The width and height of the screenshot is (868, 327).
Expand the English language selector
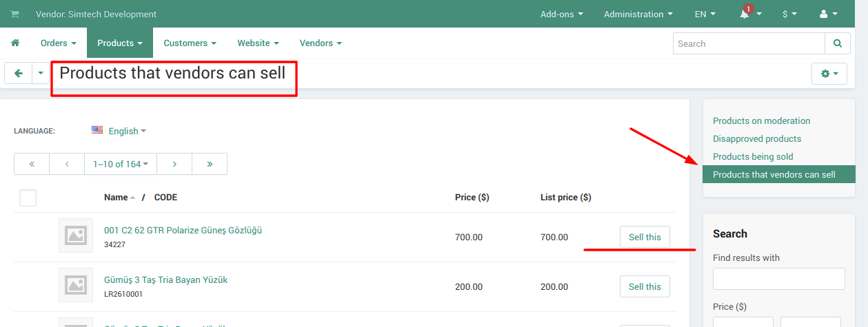(x=119, y=131)
